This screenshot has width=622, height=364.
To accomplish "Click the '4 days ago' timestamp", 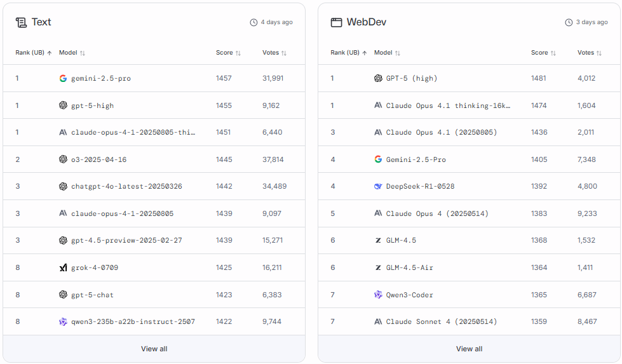I will point(276,22).
